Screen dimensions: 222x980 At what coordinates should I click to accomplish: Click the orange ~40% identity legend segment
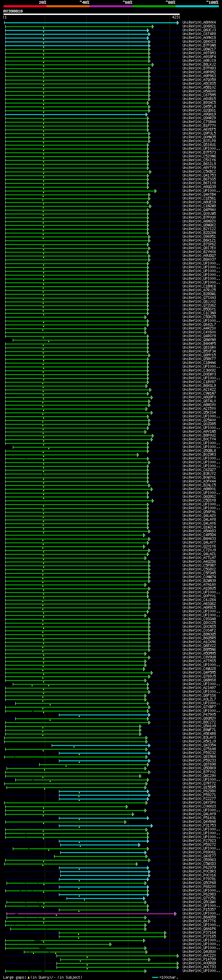click(x=68, y=6)
